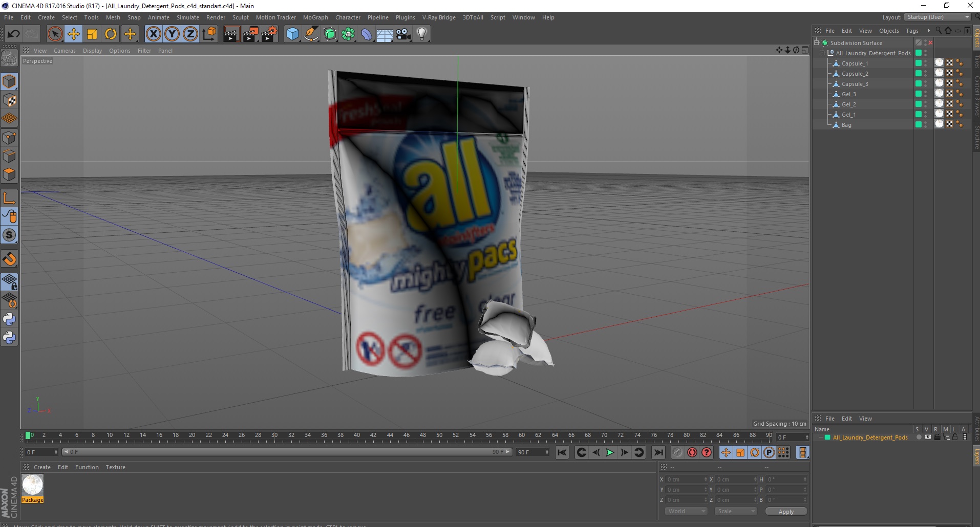Add a Light object
980x527 pixels.
(422, 34)
